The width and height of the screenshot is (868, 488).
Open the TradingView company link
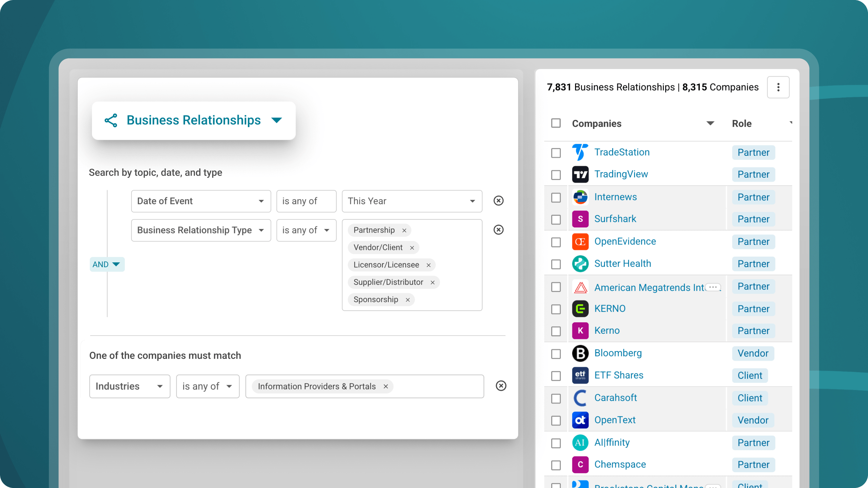click(x=621, y=174)
